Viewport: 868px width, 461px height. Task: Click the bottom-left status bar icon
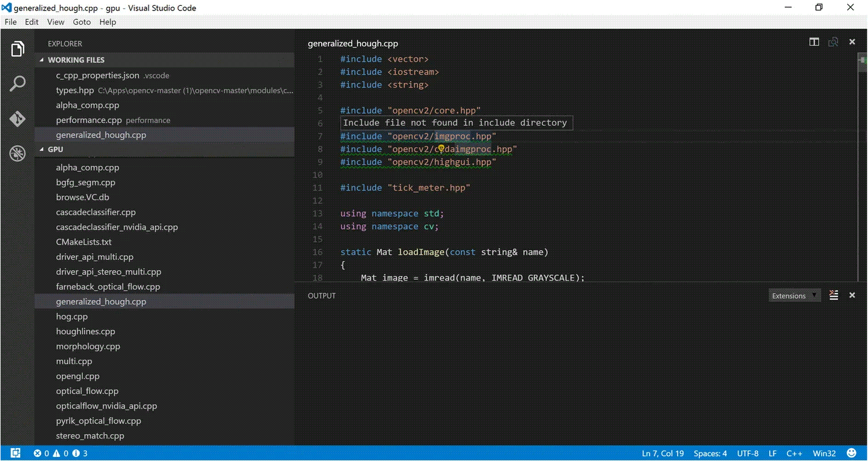(16, 452)
